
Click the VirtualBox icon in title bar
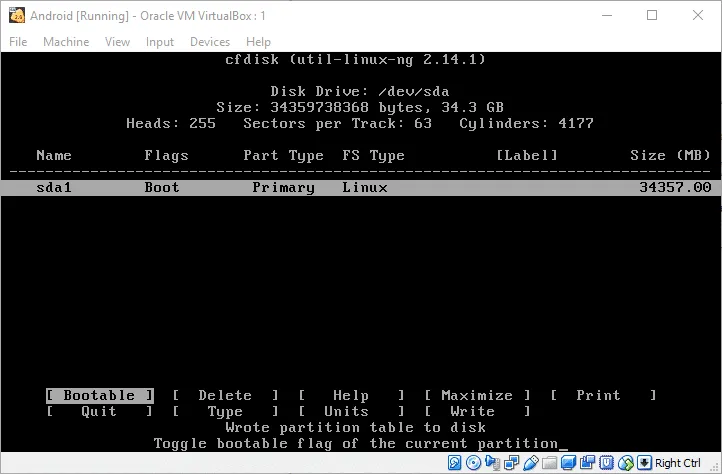point(16,15)
